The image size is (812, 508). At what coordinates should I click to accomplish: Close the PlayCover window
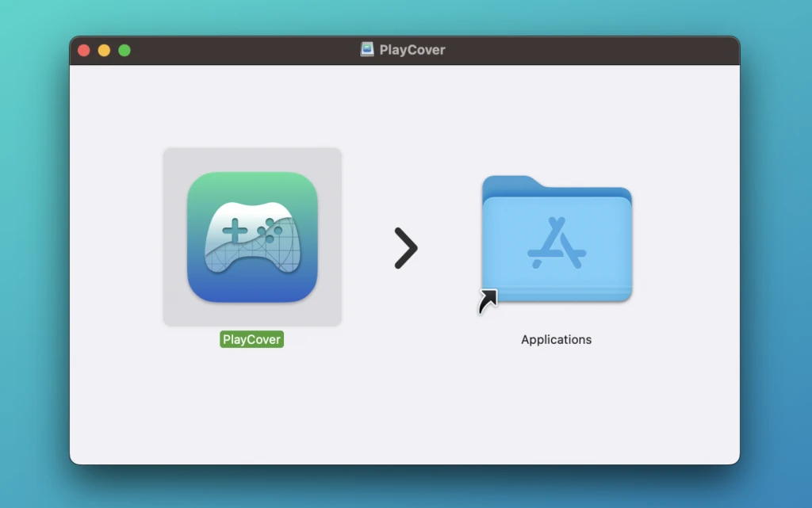pos(84,50)
